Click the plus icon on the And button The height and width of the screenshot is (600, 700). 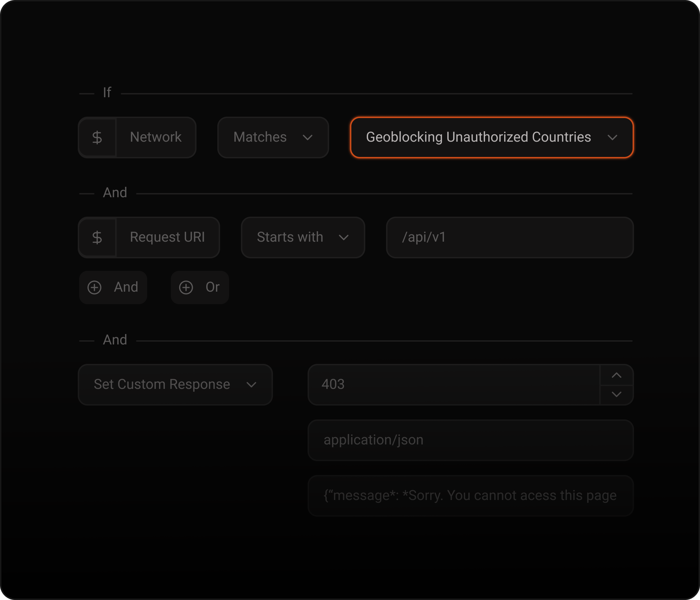95,287
